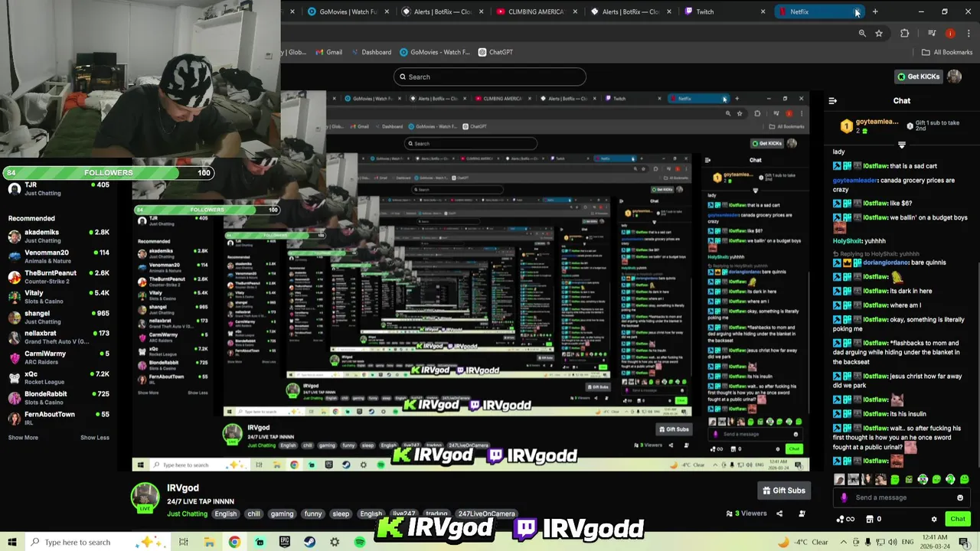Open TheBurntPeanut recommended channel

pyautogui.click(x=57, y=276)
